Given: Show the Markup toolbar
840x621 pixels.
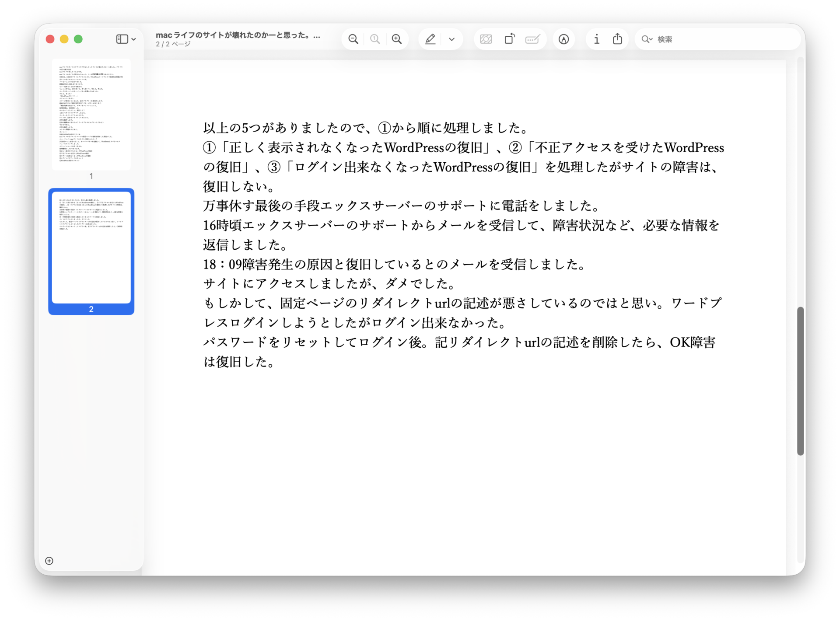Looking at the screenshot, I should click(x=564, y=39).
